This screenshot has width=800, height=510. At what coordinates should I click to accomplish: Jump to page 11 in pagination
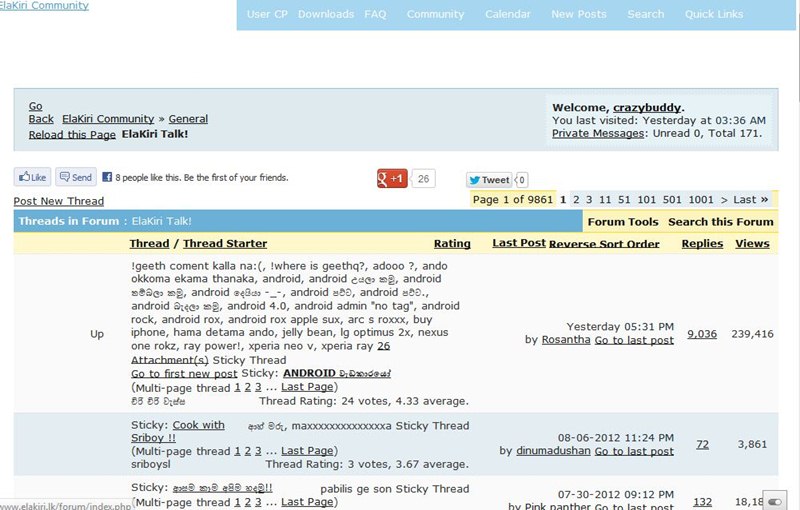tap(605, 199)
